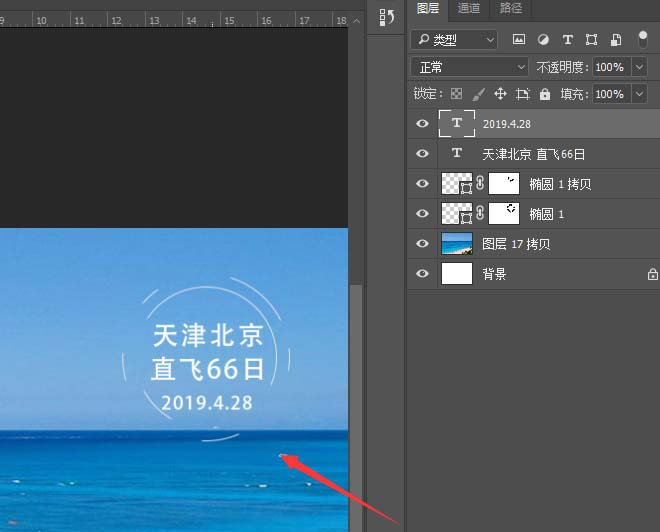Hide the 天津北京 直飞66日 text layer

[x=422, y=154]
